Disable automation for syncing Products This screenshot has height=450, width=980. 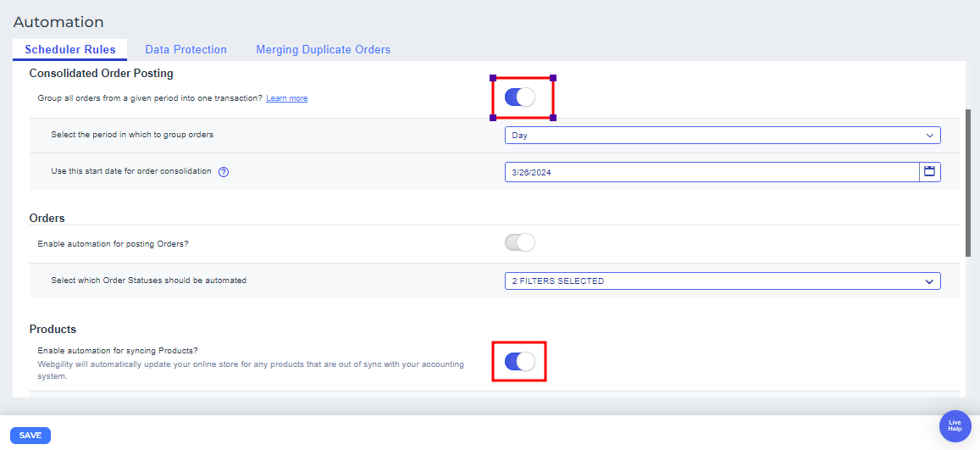pyautogui.click(x=520, y=362)
